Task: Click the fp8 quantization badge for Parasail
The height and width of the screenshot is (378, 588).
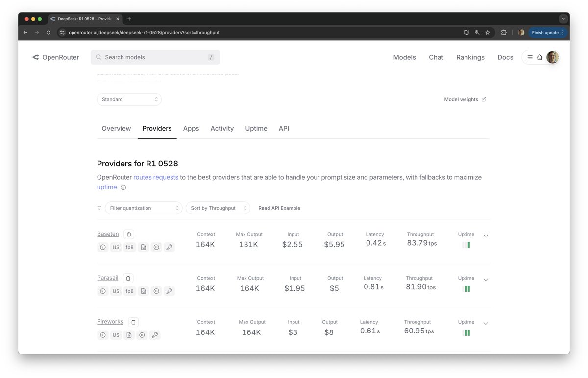Action: [129, 291]
